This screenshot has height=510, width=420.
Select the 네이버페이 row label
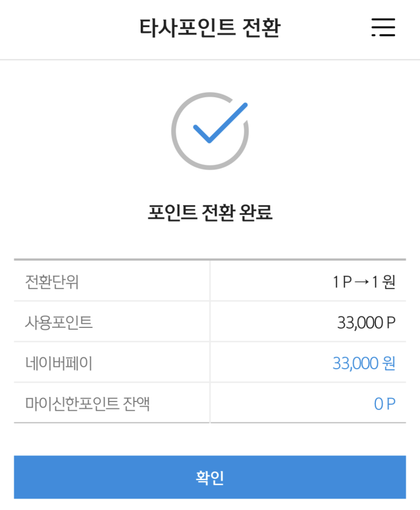pos(59,363)
